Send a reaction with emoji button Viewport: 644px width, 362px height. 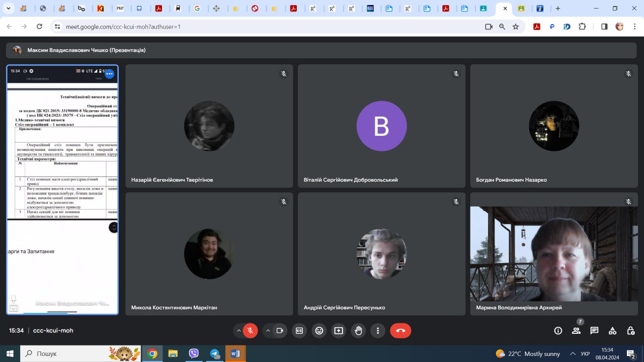point(319,330)
